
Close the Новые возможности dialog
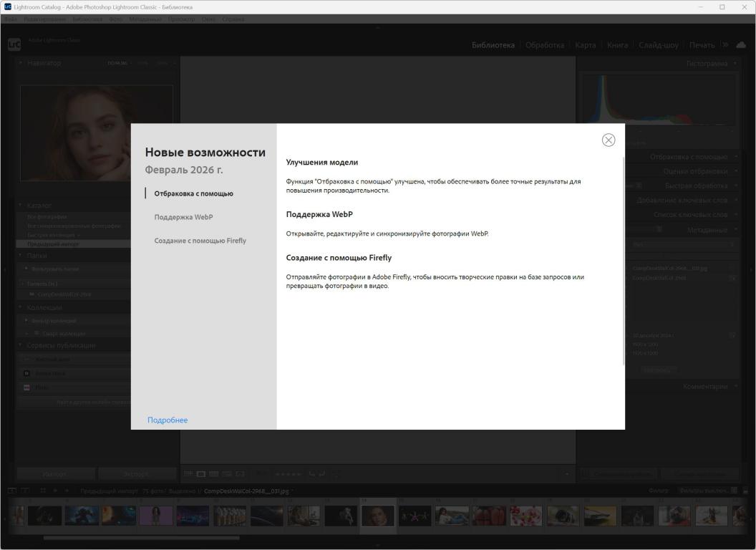pyautogui.click(x=609, y=140)
